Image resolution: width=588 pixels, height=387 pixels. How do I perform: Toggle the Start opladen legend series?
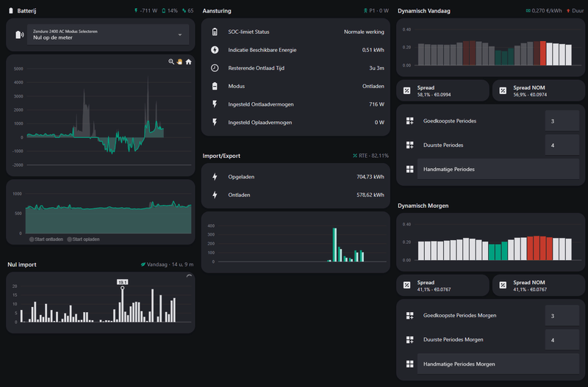click(83, 239)
